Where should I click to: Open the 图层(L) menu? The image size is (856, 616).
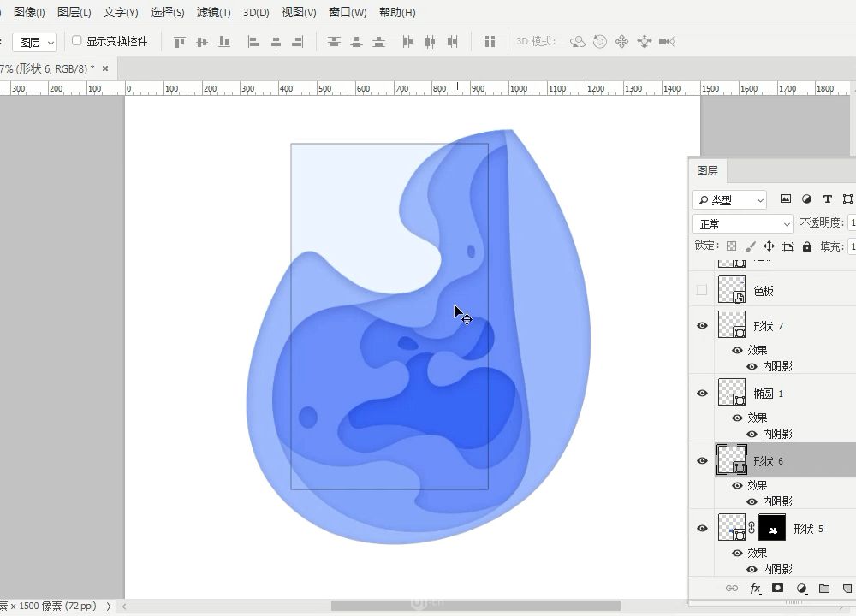point(74,13)
